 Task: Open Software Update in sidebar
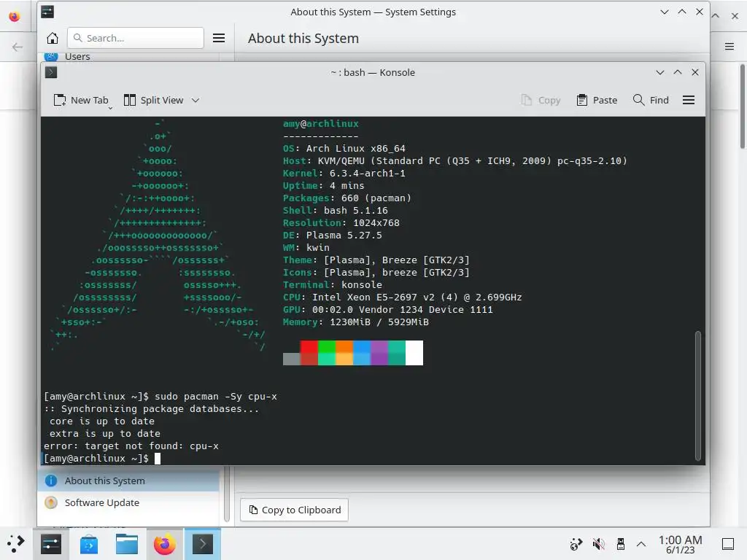128,502
